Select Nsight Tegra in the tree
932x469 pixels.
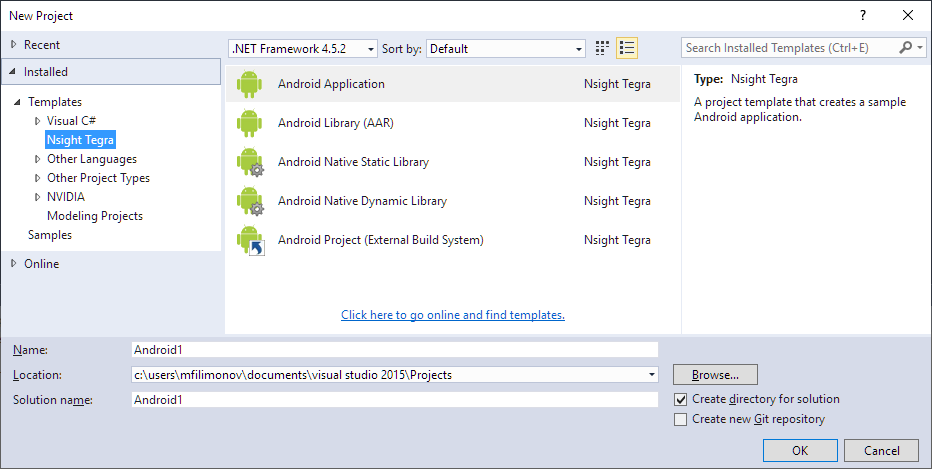tap(80, 140)
